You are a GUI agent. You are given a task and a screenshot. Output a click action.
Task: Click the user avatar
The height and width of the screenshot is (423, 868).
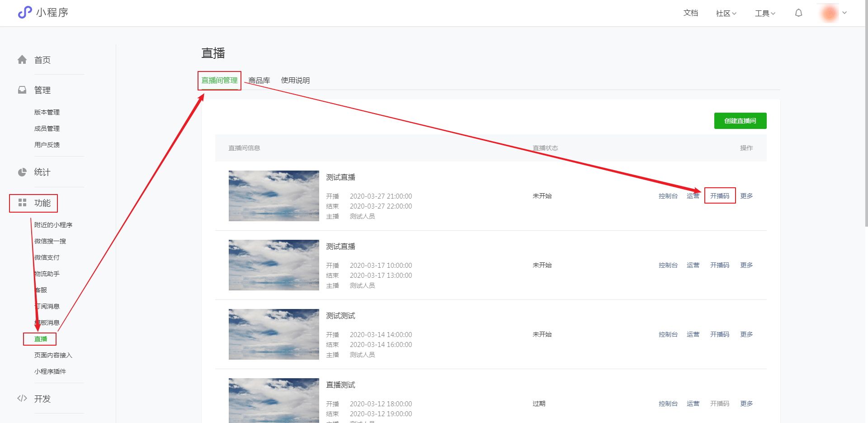(830, 13)
